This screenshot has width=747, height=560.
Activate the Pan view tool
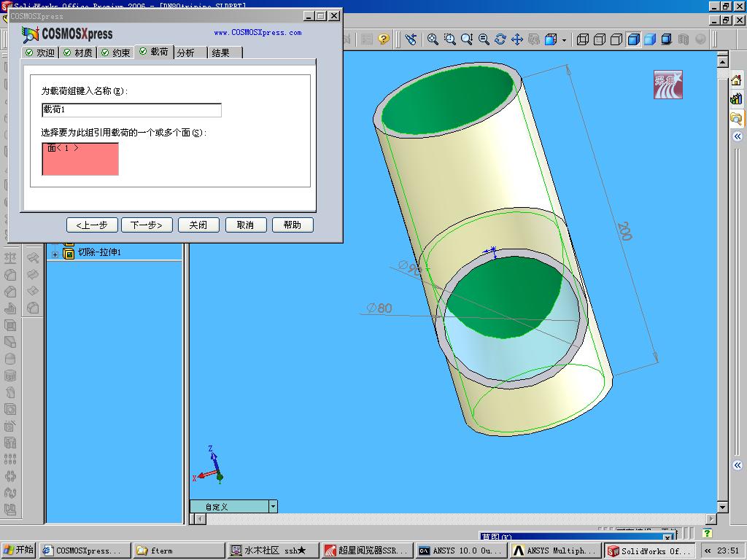point(517,39)
